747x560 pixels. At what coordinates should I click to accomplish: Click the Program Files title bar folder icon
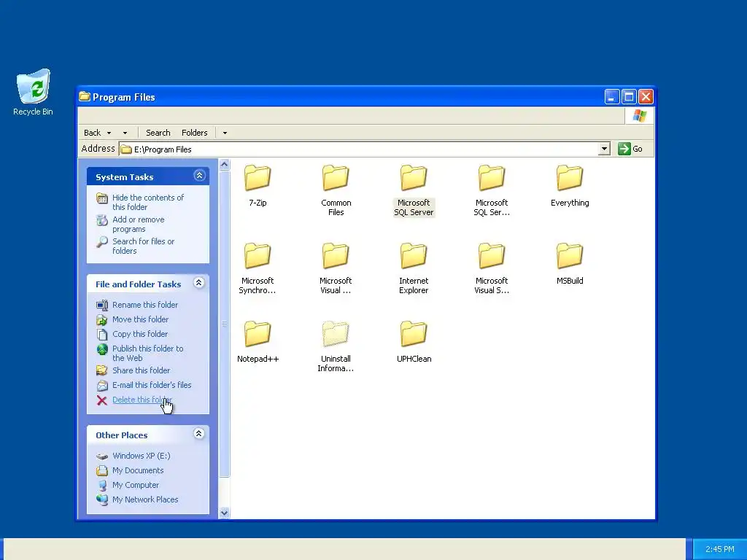[85, 97]
